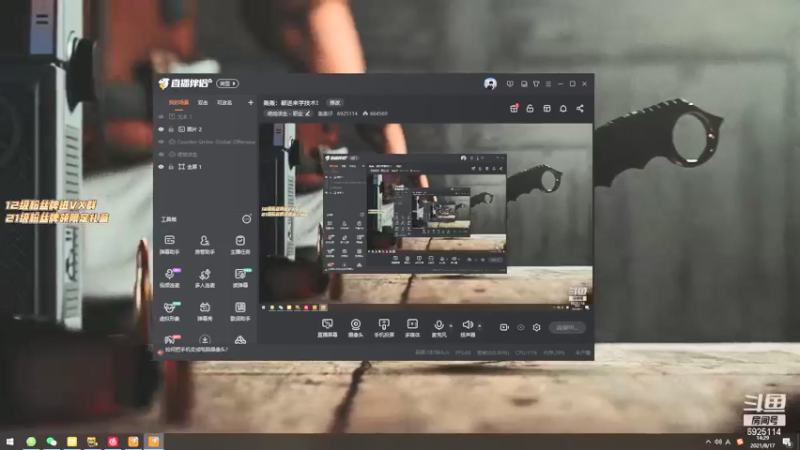The image size is (800, 450).
Task: Edit the stream category with the pencil button
Action: point(308,114)
